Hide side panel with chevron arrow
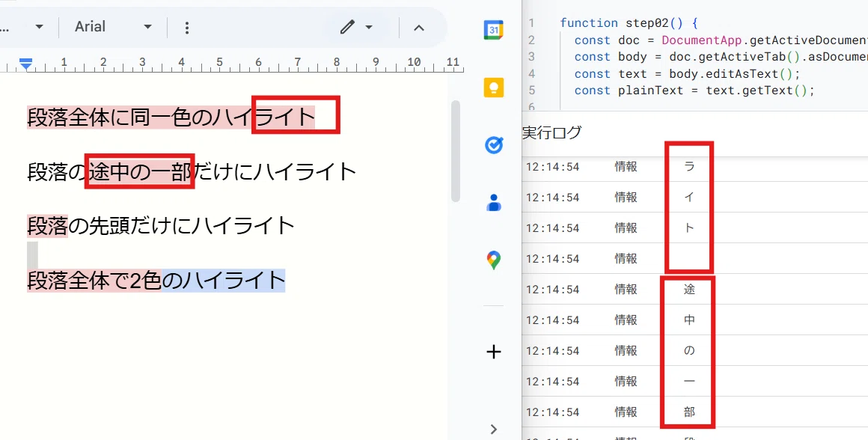Screen dimensions: 868x440 coord(493,429)
